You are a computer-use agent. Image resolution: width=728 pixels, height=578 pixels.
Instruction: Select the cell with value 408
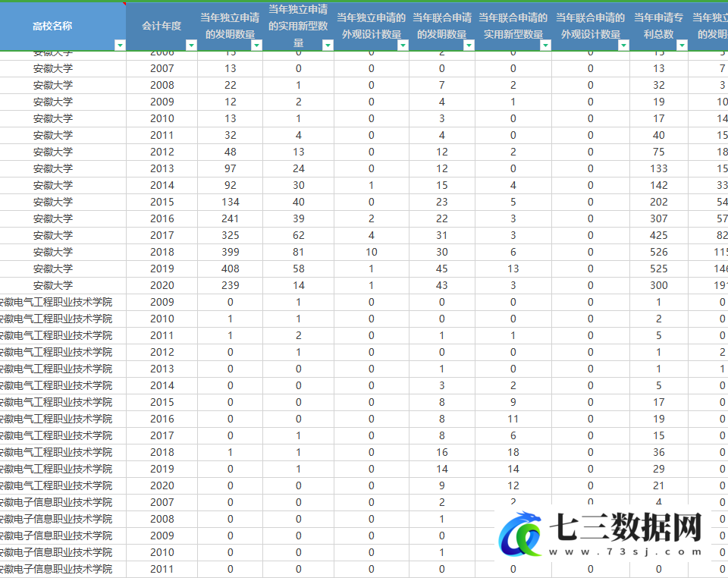click(231, 269)
